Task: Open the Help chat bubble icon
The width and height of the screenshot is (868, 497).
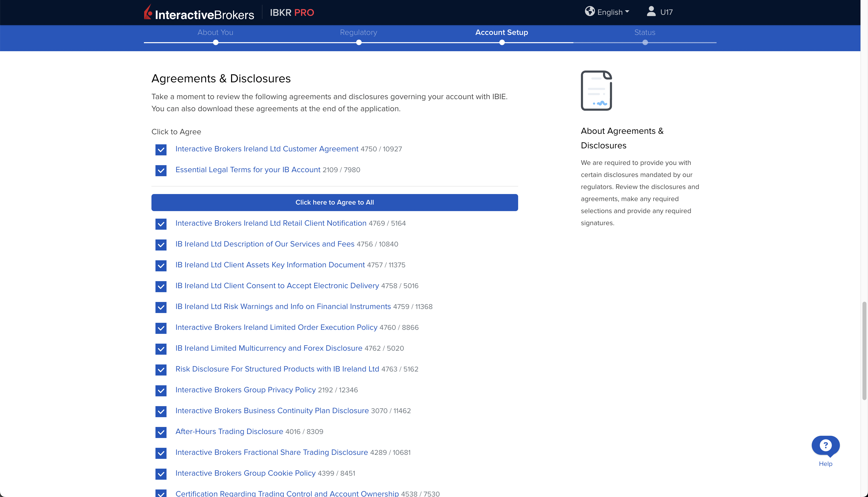Action: 825,446
